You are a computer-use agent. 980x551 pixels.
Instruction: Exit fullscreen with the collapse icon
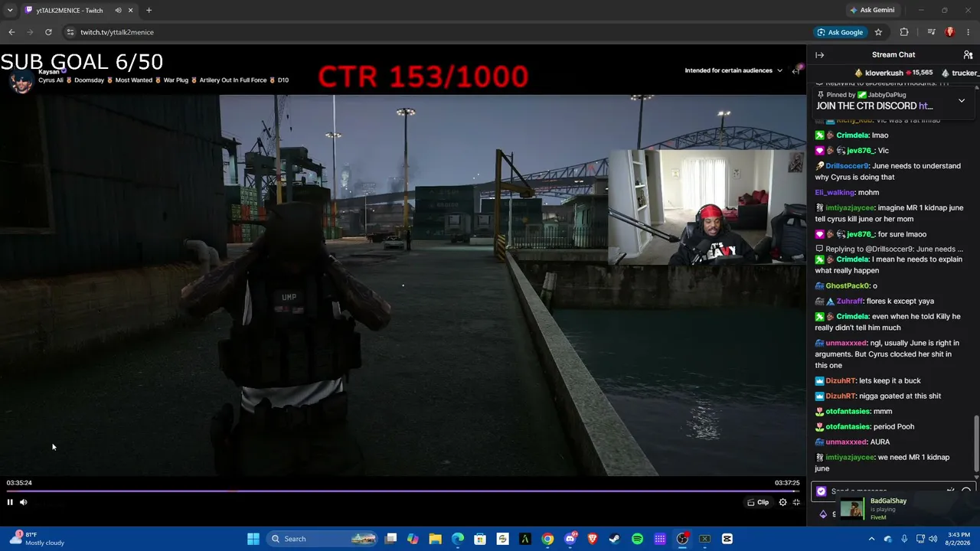click(796, 502)
